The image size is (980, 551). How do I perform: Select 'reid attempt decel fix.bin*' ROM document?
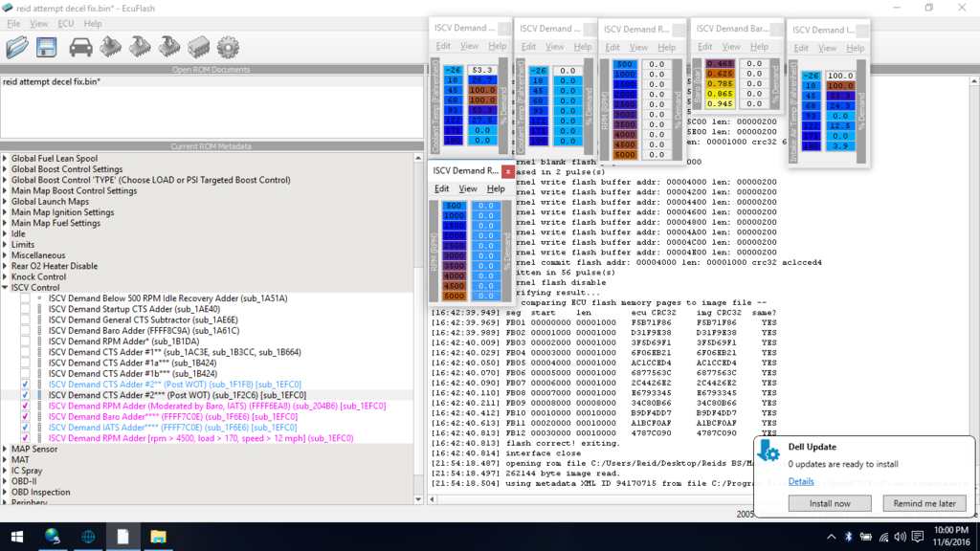(52, 82)
